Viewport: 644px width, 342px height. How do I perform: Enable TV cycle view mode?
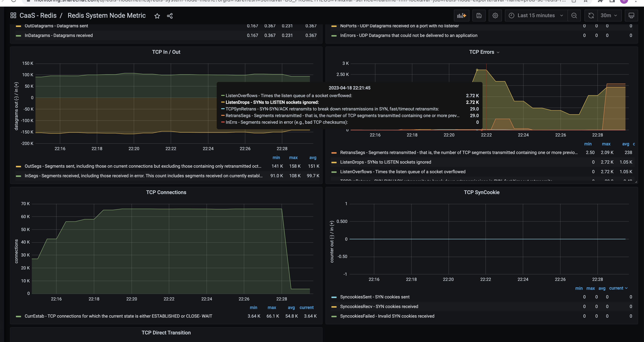click(631, 15)
